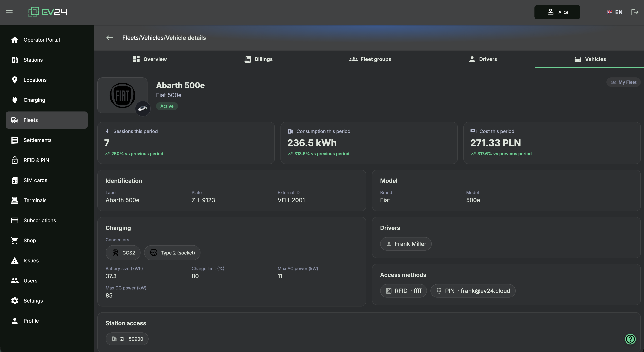Screen dimensions: 644x352
Task: Select the Vehicles tab
Action: coord(590,59)
